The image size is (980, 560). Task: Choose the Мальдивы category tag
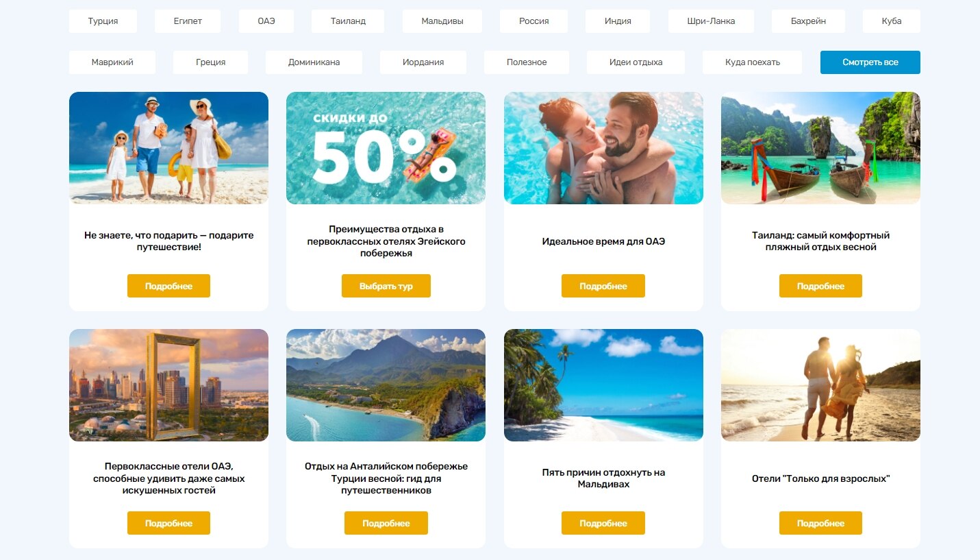coord(442,21)
